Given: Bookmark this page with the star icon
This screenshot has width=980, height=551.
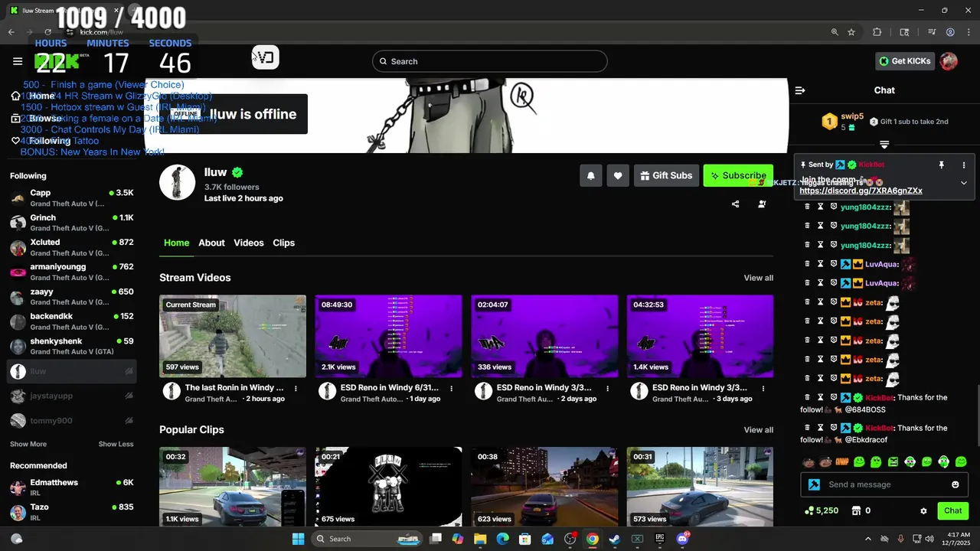Looking at the screenshot, I should [851, 32].
